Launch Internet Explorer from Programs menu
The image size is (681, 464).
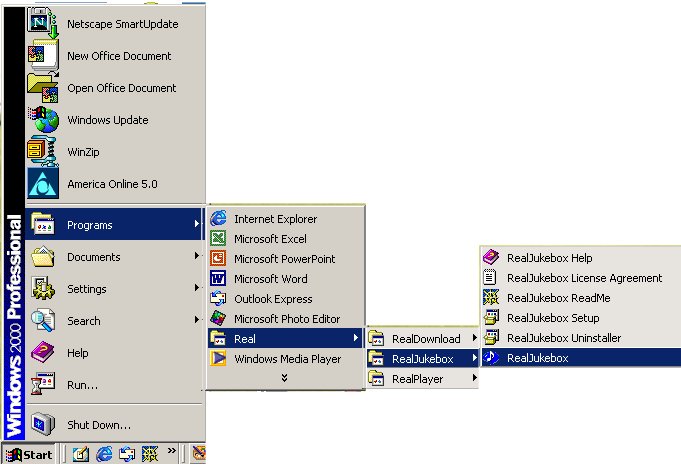coord(219,219)
